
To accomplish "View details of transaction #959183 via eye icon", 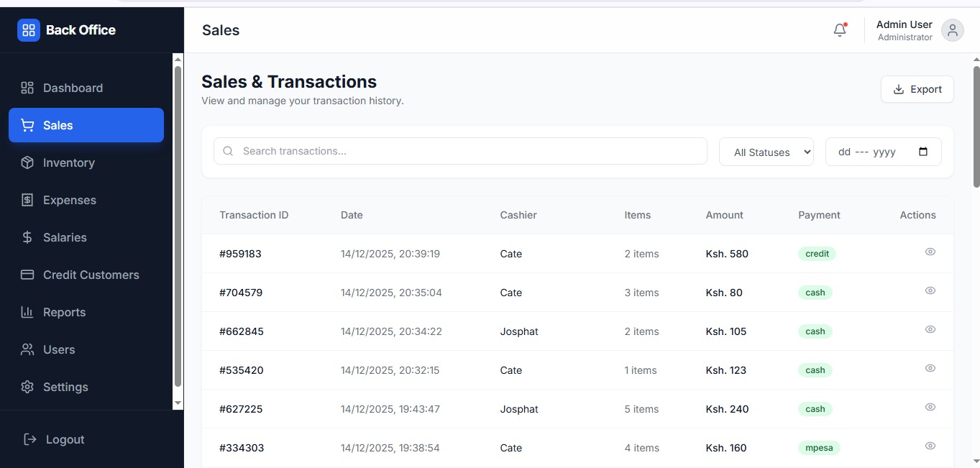I will [930, 252].
